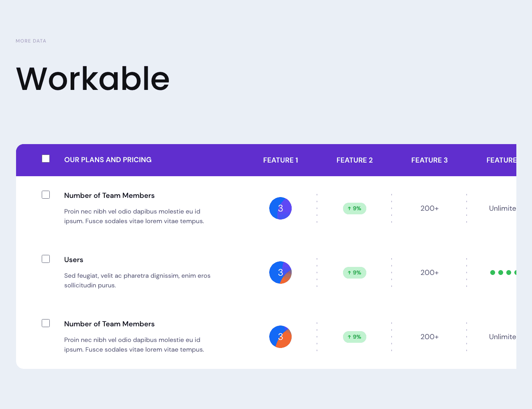Viewport: 532px width, 409px height.
Task: Open the Users row title
Action: [x=74, y=260]
